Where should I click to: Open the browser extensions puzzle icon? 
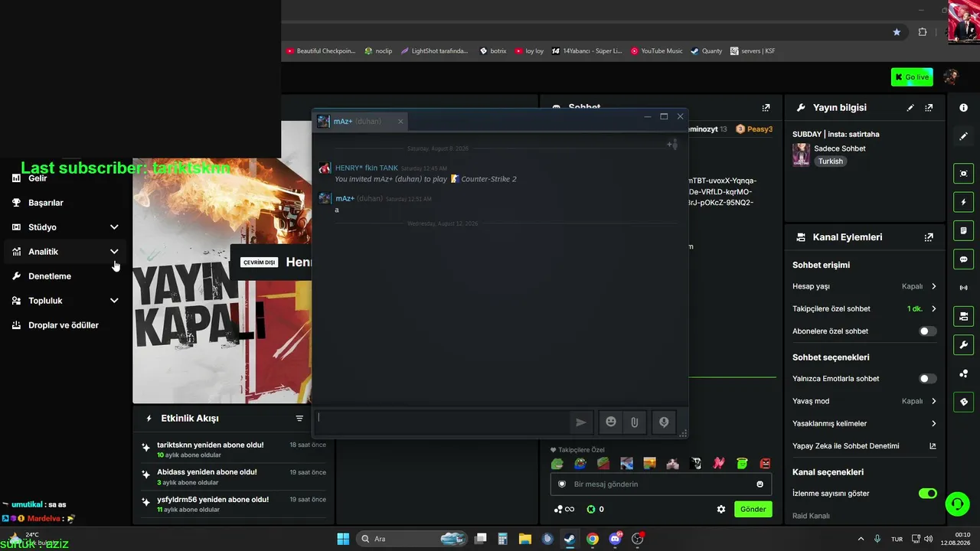[922, 32]
